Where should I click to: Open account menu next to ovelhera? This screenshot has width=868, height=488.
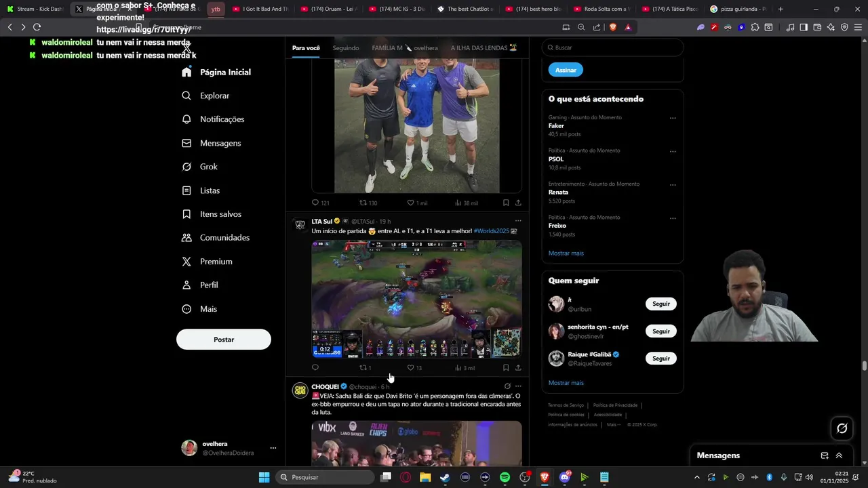click(273, 448)
